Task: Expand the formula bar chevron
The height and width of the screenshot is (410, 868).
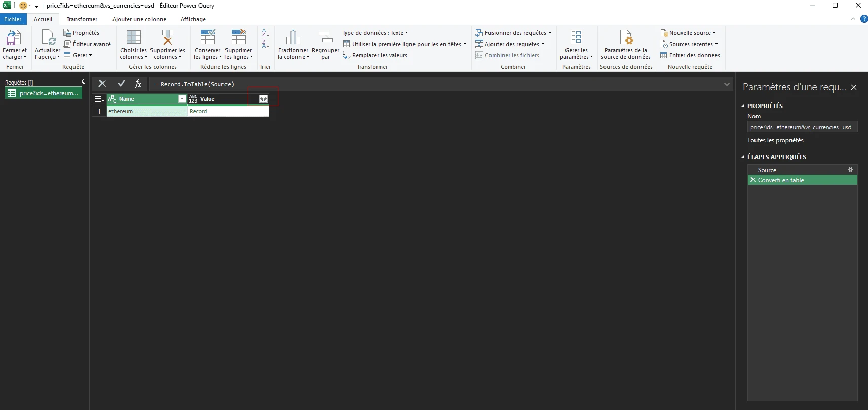Action: 727,84
